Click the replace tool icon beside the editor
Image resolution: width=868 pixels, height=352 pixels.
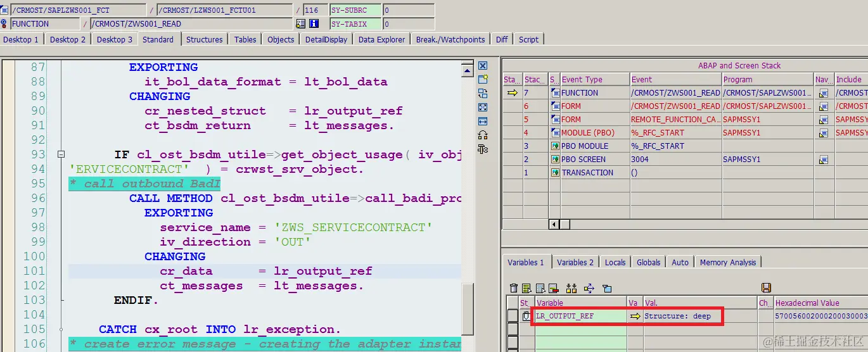click(x=483, y=93)
